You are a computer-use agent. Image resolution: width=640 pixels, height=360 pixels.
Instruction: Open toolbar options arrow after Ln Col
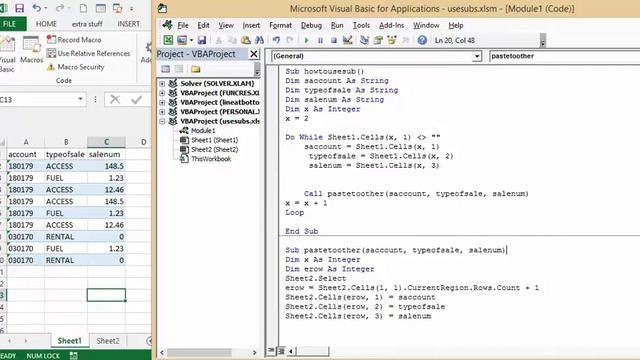point(543,41)
